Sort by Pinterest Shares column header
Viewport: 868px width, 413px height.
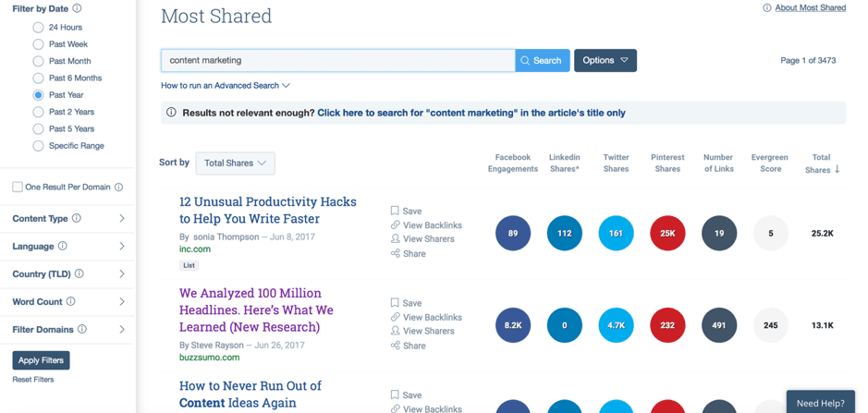667,164
